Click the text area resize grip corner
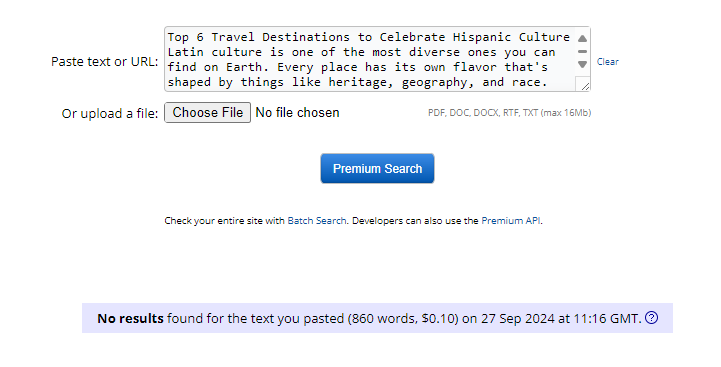The width and height of the screenshot is (721, 367). pyautogui.click(x=585, y=86)
